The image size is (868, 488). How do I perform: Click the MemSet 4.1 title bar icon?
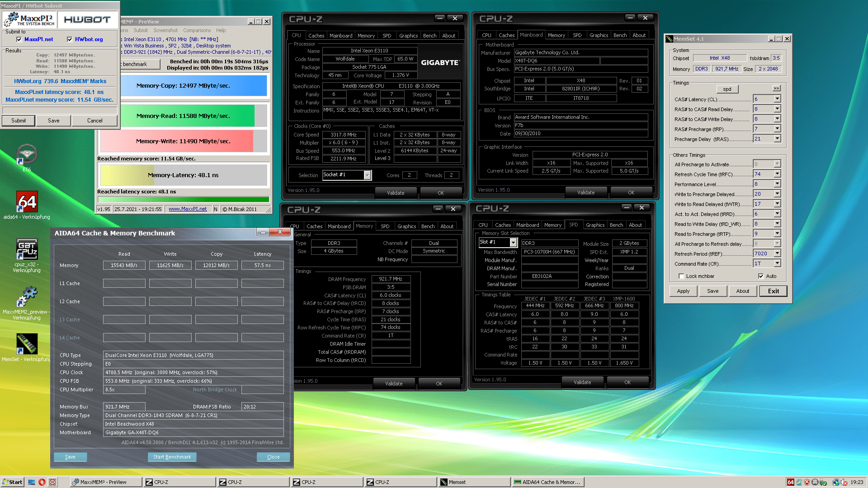pyautogui.click(x=670, y=39)
